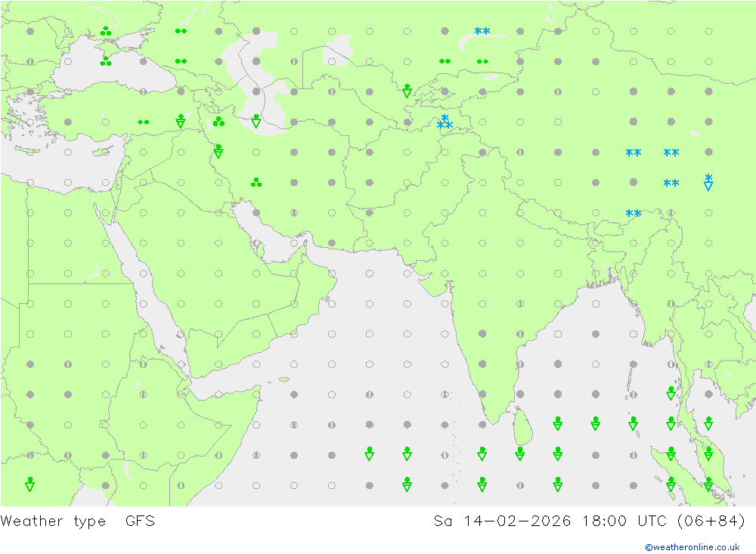
Task: Click the green triple-dot rain symbol near Armenia
Action: tap(218, 122)
